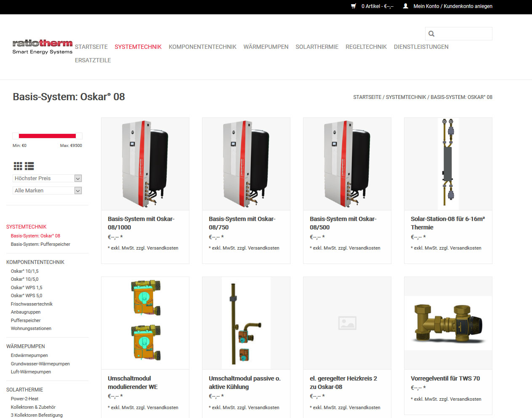This screenshot has width=532, height=418.
Task: Select Power-2-Heat in sidebar
Action: (24, 399)
